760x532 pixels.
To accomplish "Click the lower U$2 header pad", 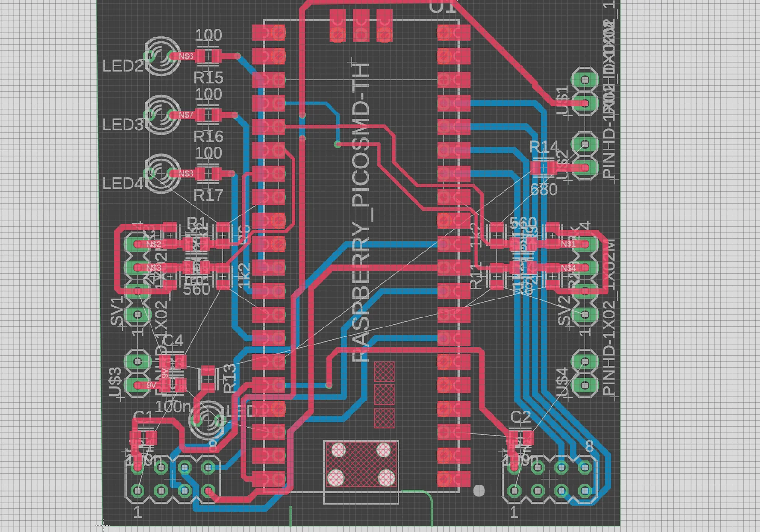I will pos(585,168).
